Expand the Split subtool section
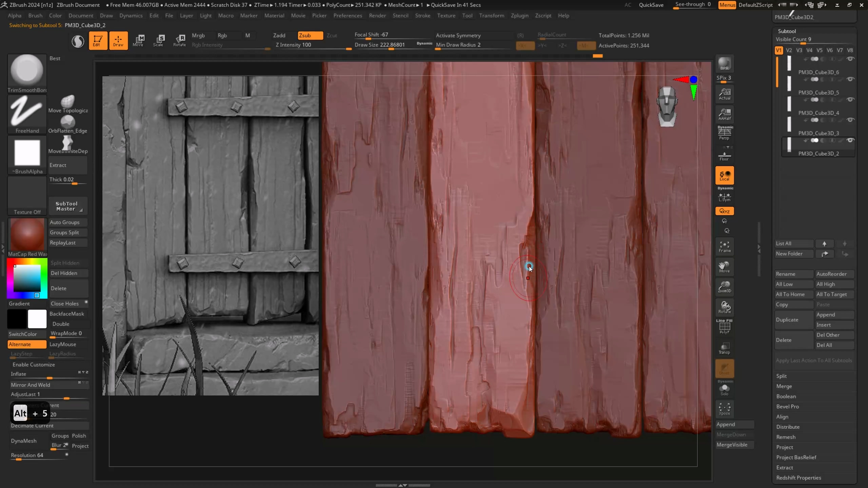The image size is (868, 488). coord(781,376)
